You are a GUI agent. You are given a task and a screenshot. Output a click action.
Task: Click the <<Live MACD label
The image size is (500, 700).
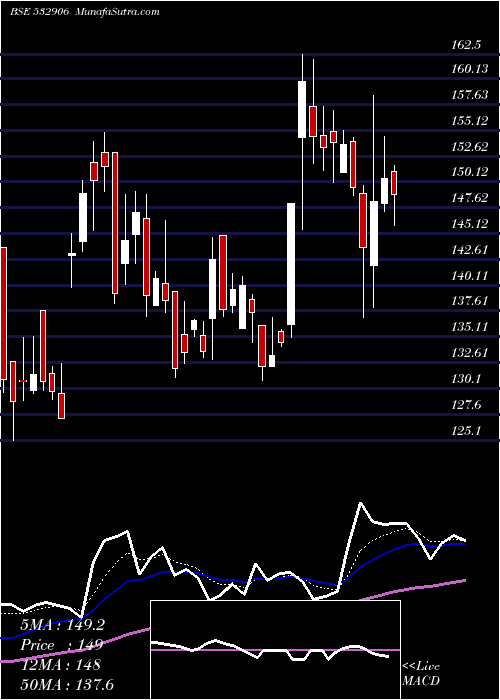[421, 673]
